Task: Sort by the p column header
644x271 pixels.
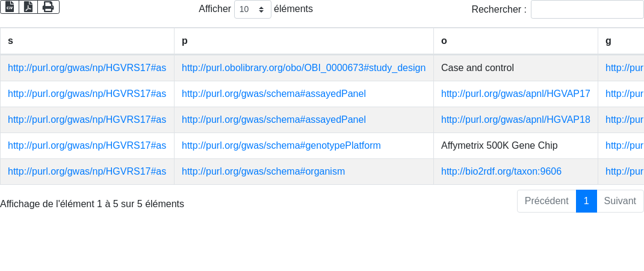Action: (304, 41)
